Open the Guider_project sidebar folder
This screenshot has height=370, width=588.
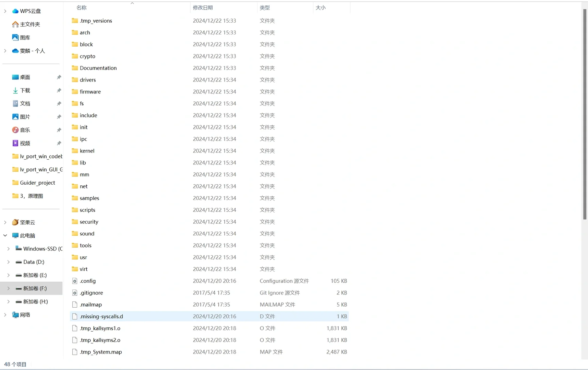coord(37,183)
